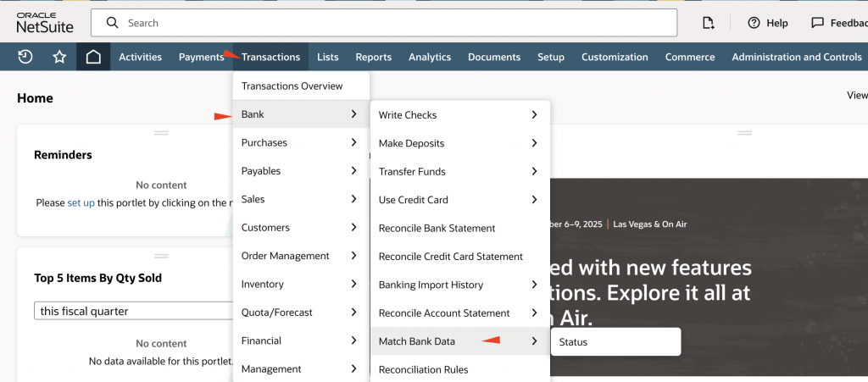Image resolution: width=868 pixels, height=382 pixels.
Task: Open the Reports menu
Action: click(373, 57)
